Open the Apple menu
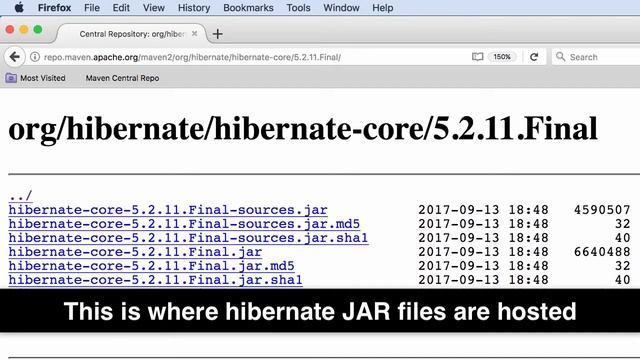The width and height of the screenshot is (640, 360). point(19,7)
